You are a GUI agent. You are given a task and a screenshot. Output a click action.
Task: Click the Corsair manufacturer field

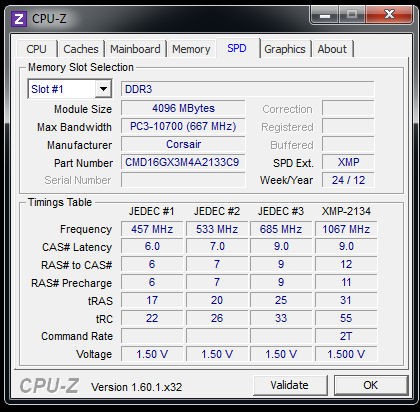click(x=183, y=144)
